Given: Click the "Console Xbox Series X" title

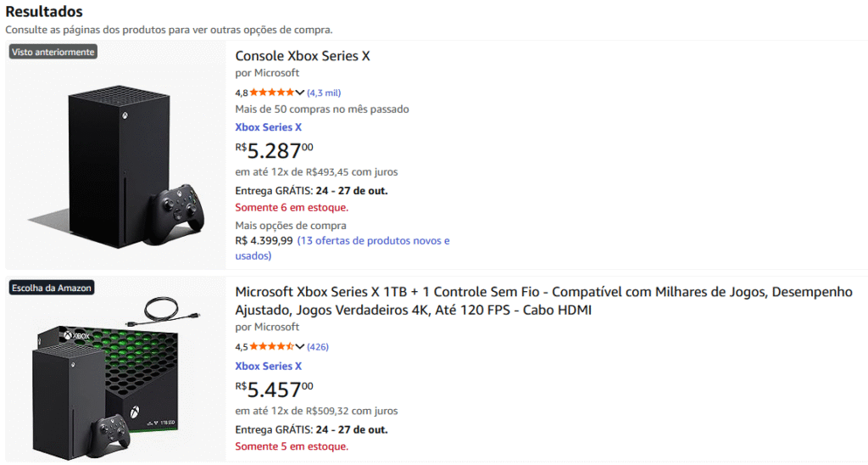Looking at the screenshot, I should coord(303,56).
